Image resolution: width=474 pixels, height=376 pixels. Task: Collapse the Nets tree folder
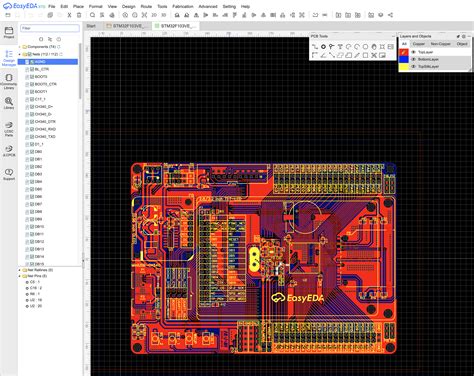coord(20,54)
